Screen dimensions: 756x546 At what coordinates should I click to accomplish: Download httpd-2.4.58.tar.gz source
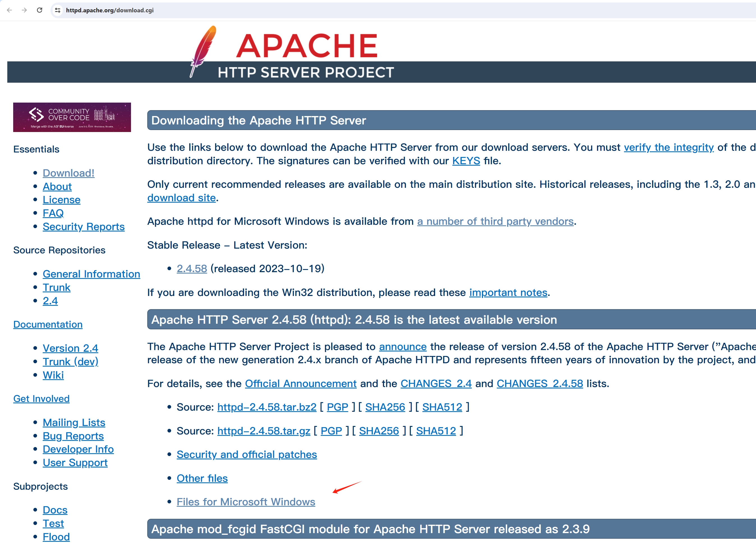[x=264, y=431]
